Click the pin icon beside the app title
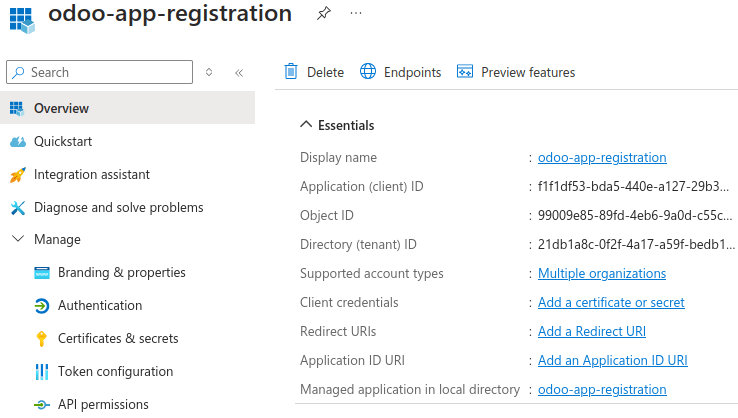Image resolution: width=738 pixels, height=418 pixels. (323, 14)
